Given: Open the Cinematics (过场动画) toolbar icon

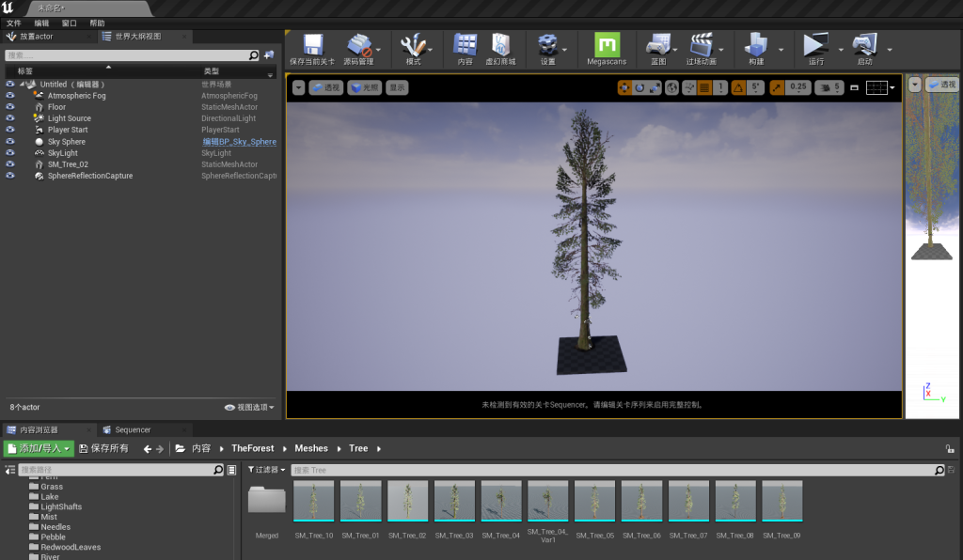Looking at the screenshot, I should [701, 45].
